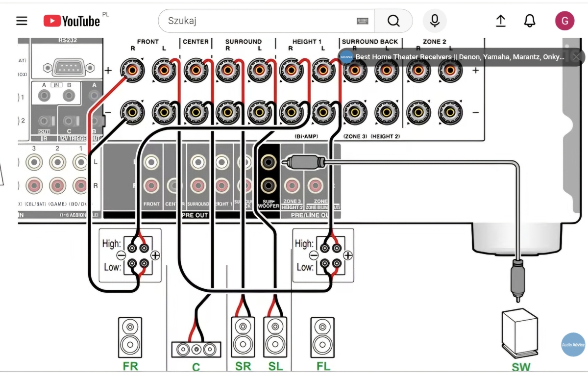Click the SW subwoofer in the diagram
Viewport: 588px width, 380px height.
[520, 332]
